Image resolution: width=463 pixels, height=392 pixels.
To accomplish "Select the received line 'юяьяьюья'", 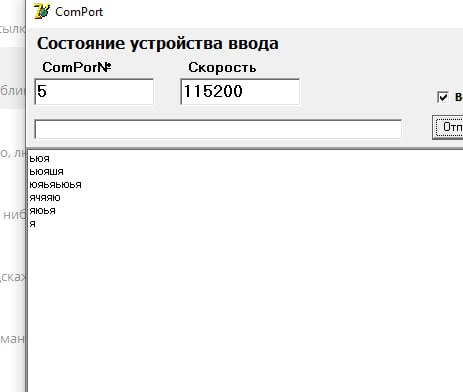I will pos(55,185).
